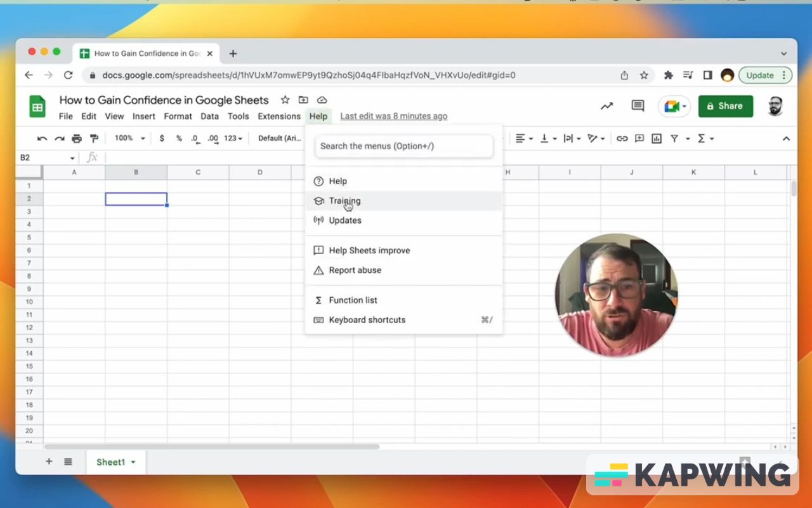
Task: Open text wrapping dropdown
Action: 572,138
